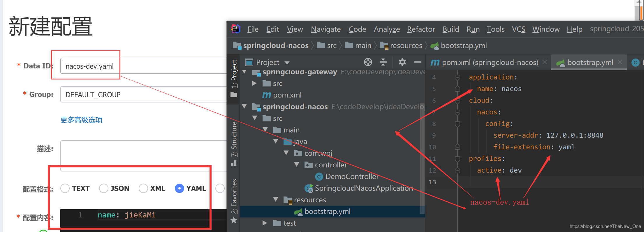Image resolution: width=644 pixels, height=232 pixels.
Task: Click the bootstrap.yml leaf icon in breadcrumb
Action: coord(435,46)
